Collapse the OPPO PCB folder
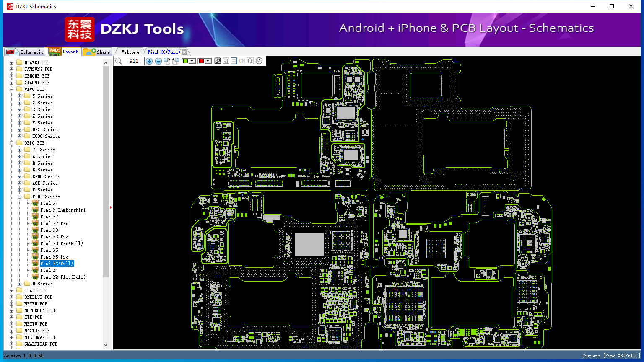The height and width of the screenshot is (362, 644). pos(12,143)
